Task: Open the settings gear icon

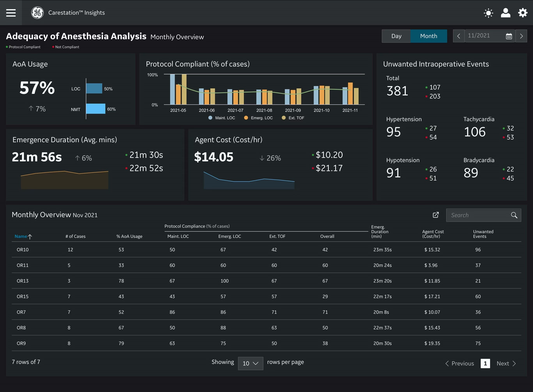Action: pos(523,13)
